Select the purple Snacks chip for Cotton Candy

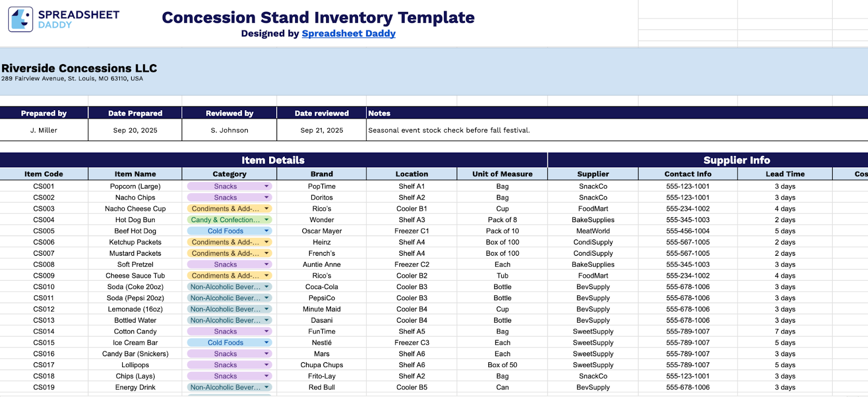225,331
